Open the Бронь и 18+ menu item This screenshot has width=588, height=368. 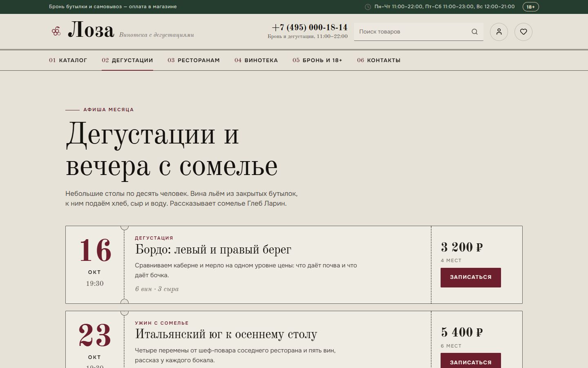click(317, 60)
